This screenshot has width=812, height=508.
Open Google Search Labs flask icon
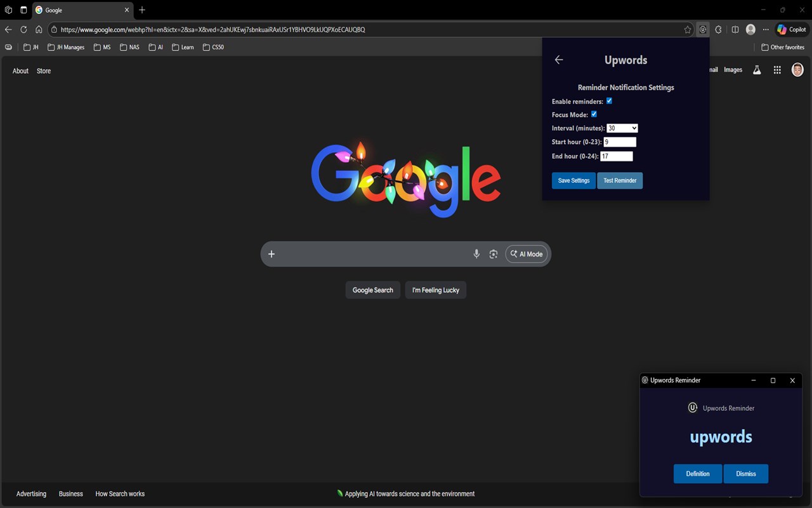[757, 70]
